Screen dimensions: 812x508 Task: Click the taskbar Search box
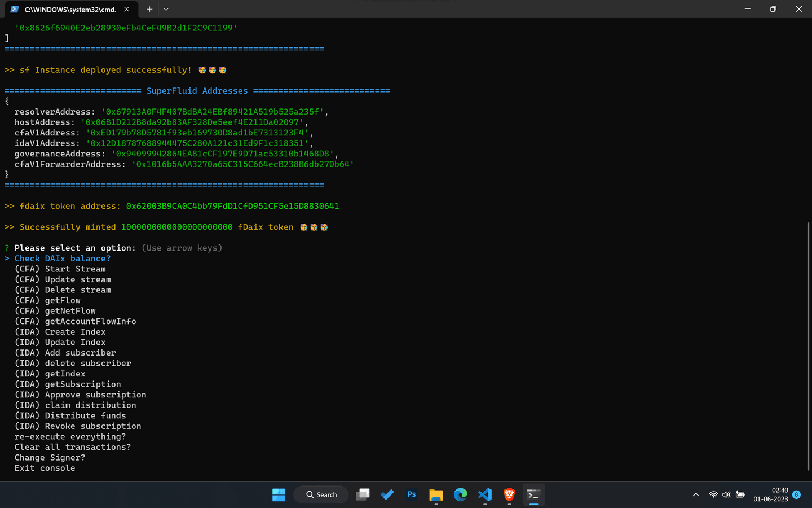[321, 495]
